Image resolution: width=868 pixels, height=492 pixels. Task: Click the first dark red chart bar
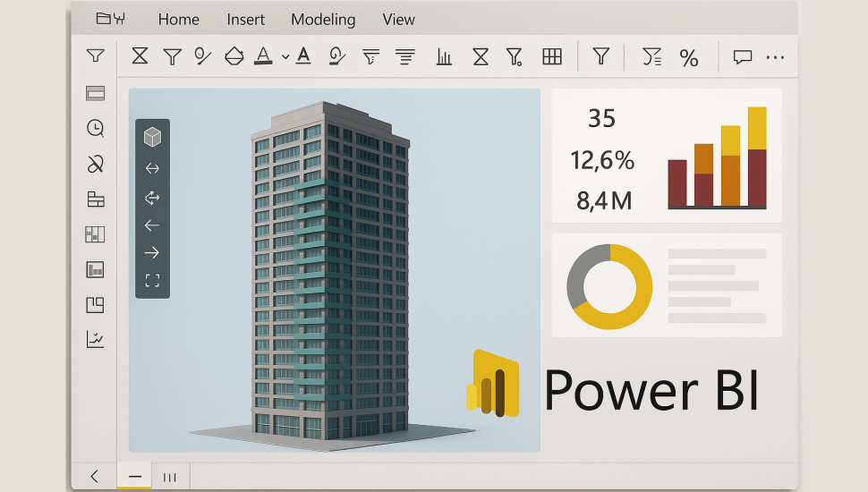(x=677, y=183)
